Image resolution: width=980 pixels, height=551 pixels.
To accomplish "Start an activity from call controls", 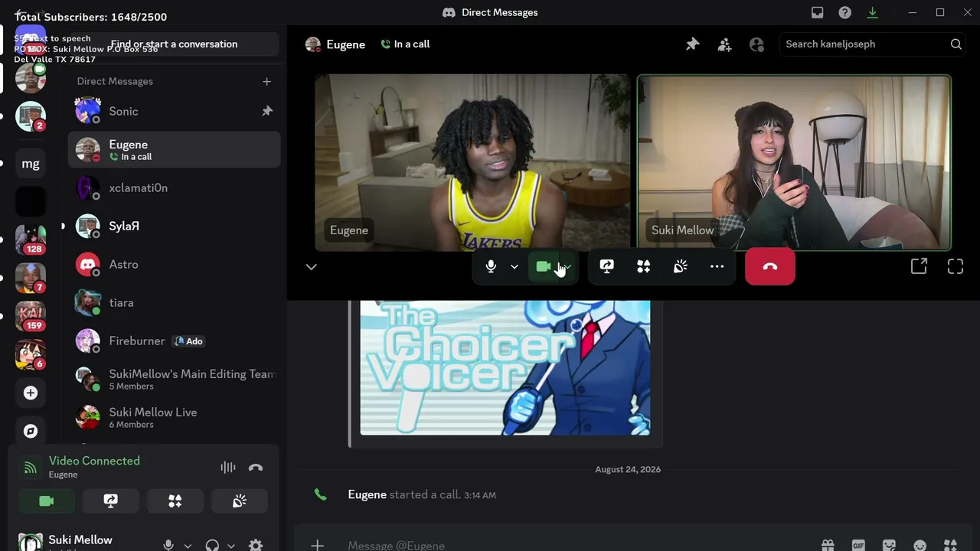I will (643, 266).
